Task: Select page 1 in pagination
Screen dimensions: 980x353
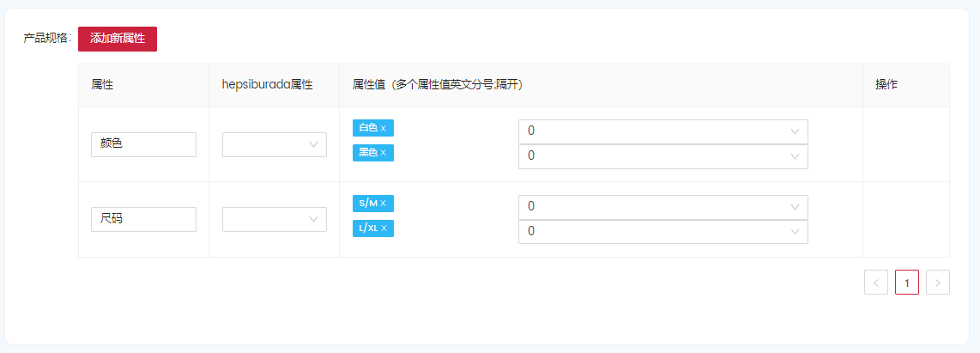Action: (x=907, y=283)
